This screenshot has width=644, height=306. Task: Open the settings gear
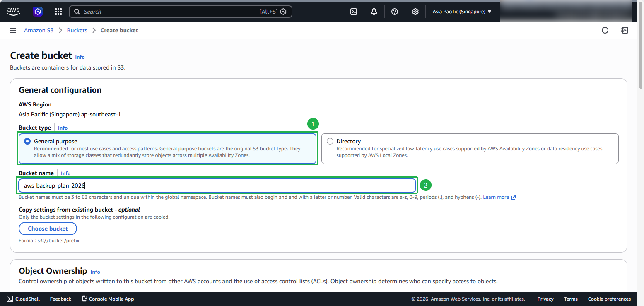point(415,12)
